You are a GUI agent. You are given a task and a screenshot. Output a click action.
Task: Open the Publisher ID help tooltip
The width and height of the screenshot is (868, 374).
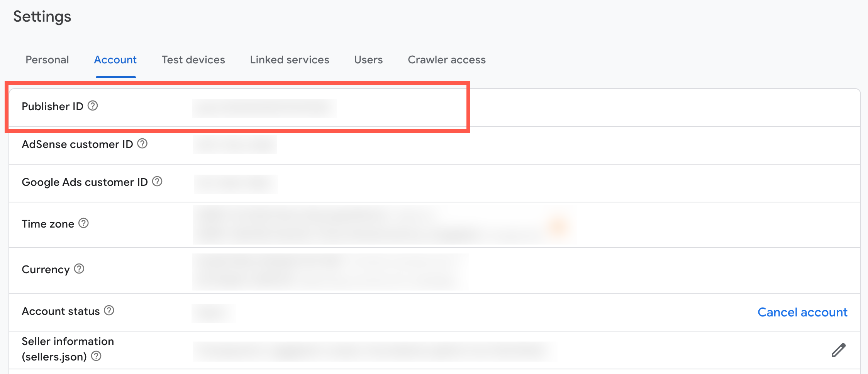[x=93, y=105]
